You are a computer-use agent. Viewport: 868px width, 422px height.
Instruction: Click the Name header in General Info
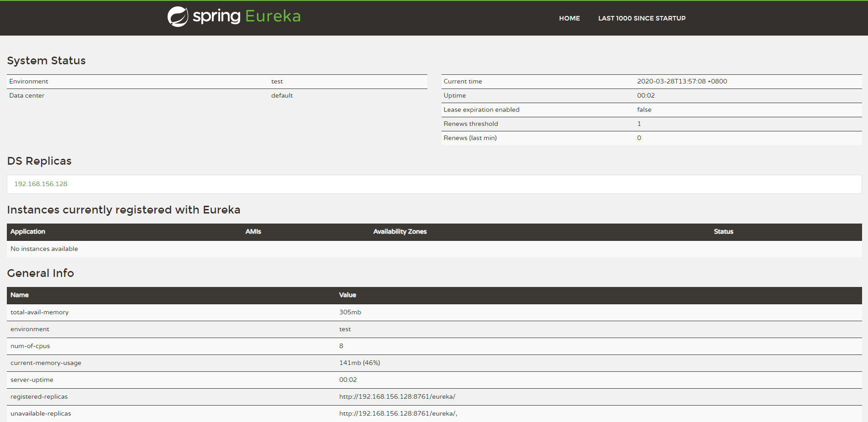tap(20, 295)
